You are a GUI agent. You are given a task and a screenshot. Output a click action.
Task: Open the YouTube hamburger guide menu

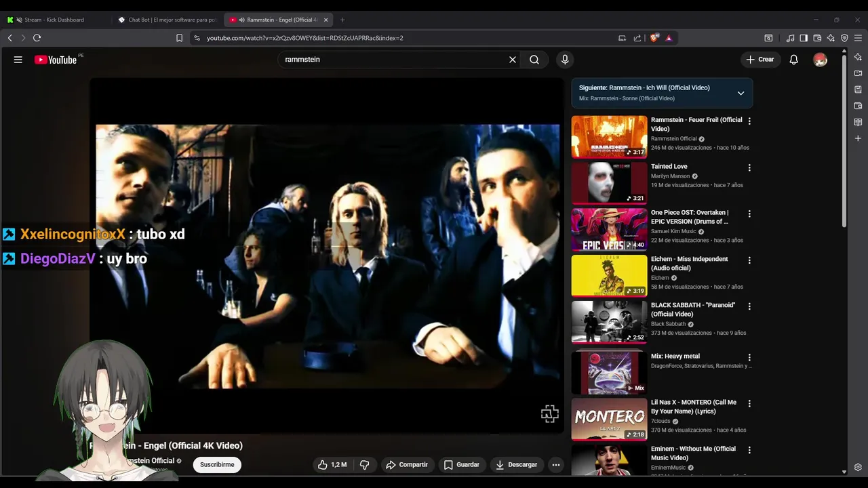tap(18, 60)
